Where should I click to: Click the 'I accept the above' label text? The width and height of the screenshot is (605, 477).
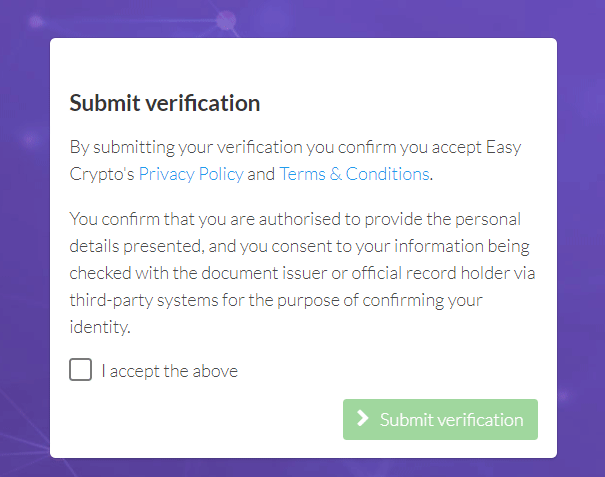(169, 371)
